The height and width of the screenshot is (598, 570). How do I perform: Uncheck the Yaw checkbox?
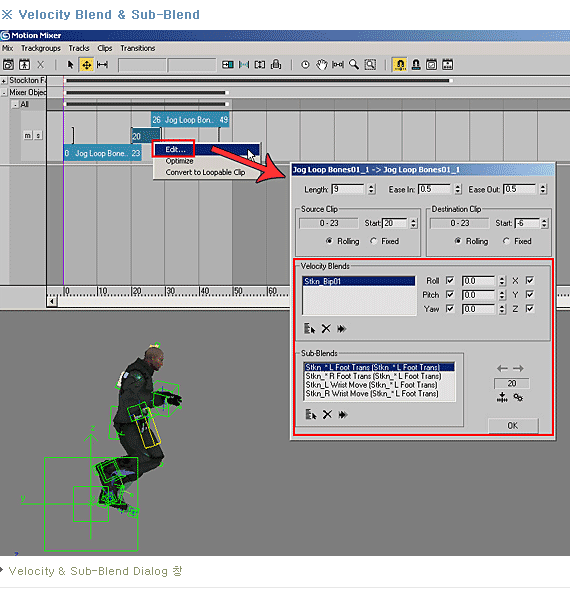point(450,309)
